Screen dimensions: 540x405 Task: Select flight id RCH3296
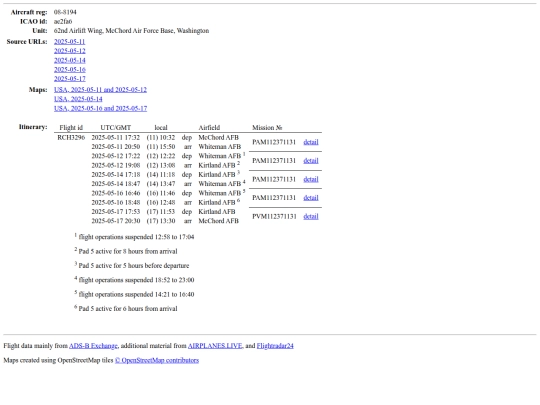pyautogui.click(x=71, y=137)
